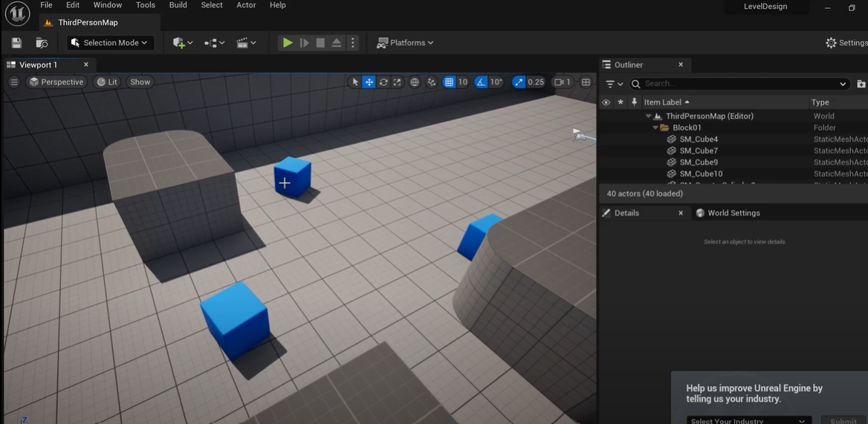Image resolution: width=868 pixels, height=424 pixels.
Task: Click the Lit view mode button
Action: tap(107, 82)
